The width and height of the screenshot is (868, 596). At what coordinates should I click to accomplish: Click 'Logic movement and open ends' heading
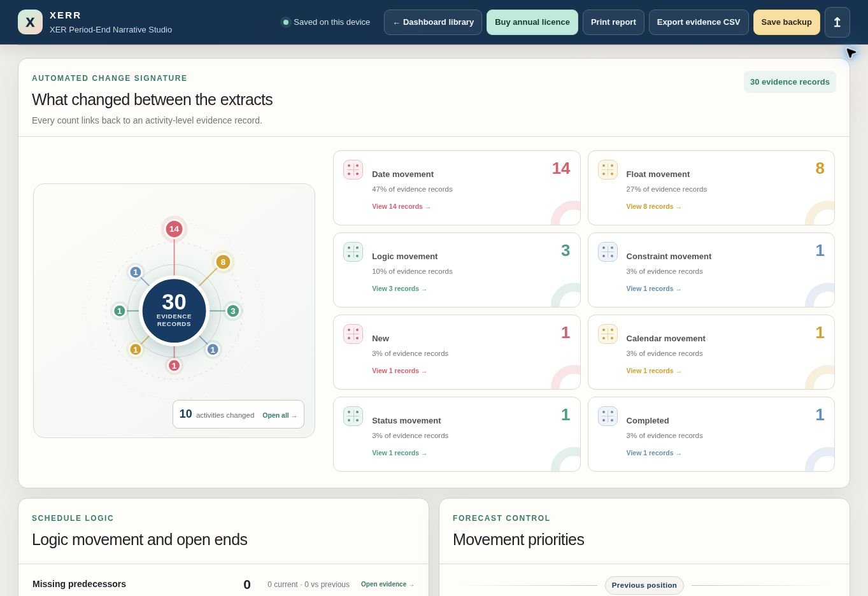(139, 539)
